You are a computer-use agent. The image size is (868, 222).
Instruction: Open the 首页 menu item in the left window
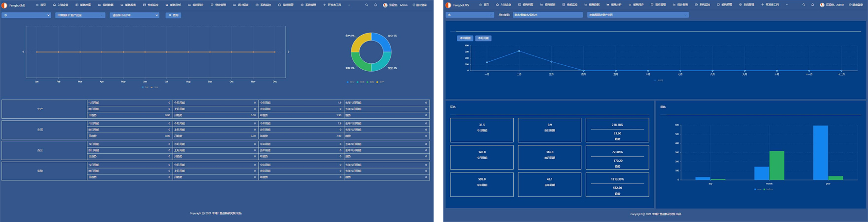click(40, 5)
